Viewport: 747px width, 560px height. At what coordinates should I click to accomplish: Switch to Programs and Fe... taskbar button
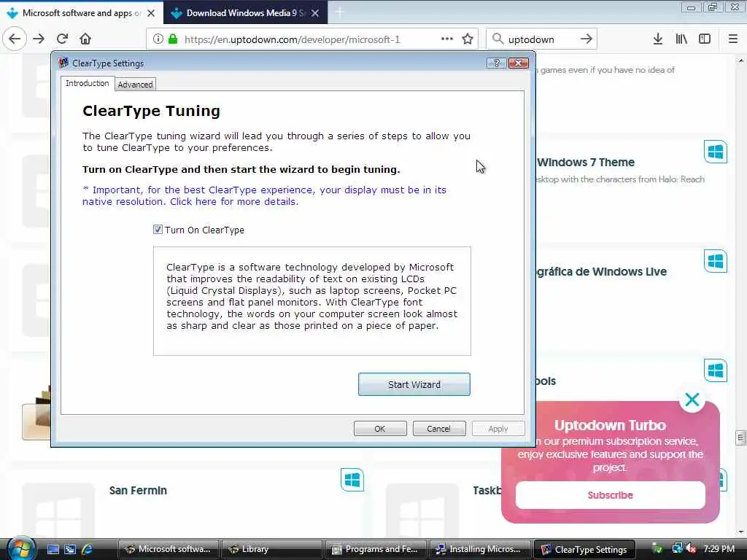[x=376, y=549]
